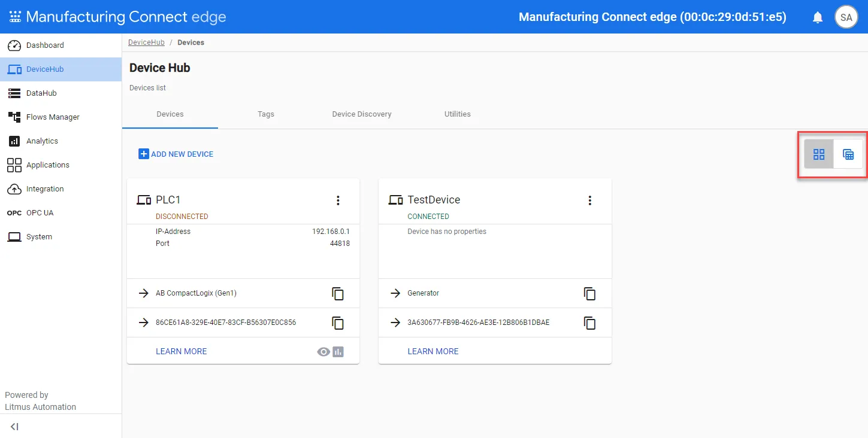Click the System laptop icon
This screenshot has height=438, width=868.
(x=14, y=237)
